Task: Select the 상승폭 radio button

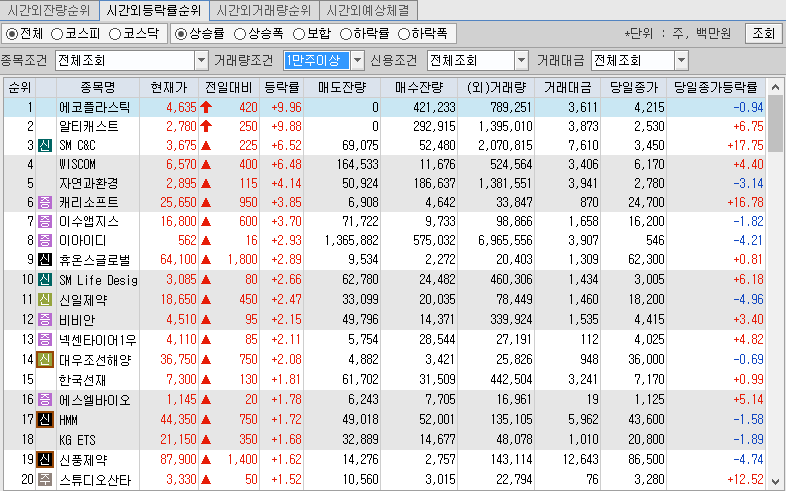Action: (x=240, y=34)
